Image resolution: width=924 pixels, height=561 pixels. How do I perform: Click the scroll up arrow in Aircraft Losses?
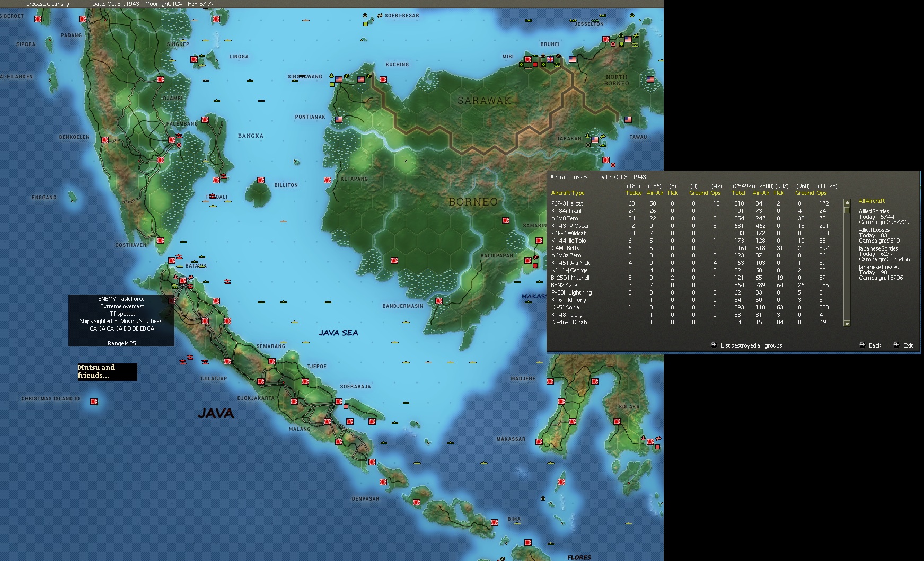click(x=847, y=203)
